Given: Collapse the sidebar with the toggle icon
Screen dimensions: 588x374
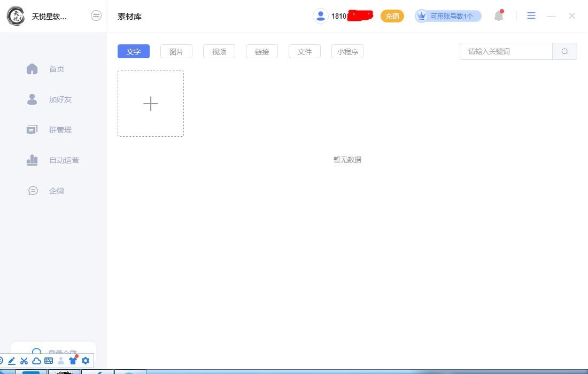Looking at the screenshot, I should tap(96, 16).
